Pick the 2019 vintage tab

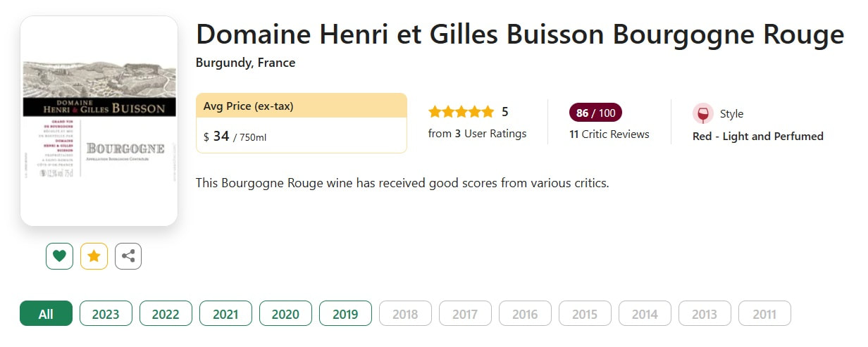[x=345, y=314]
